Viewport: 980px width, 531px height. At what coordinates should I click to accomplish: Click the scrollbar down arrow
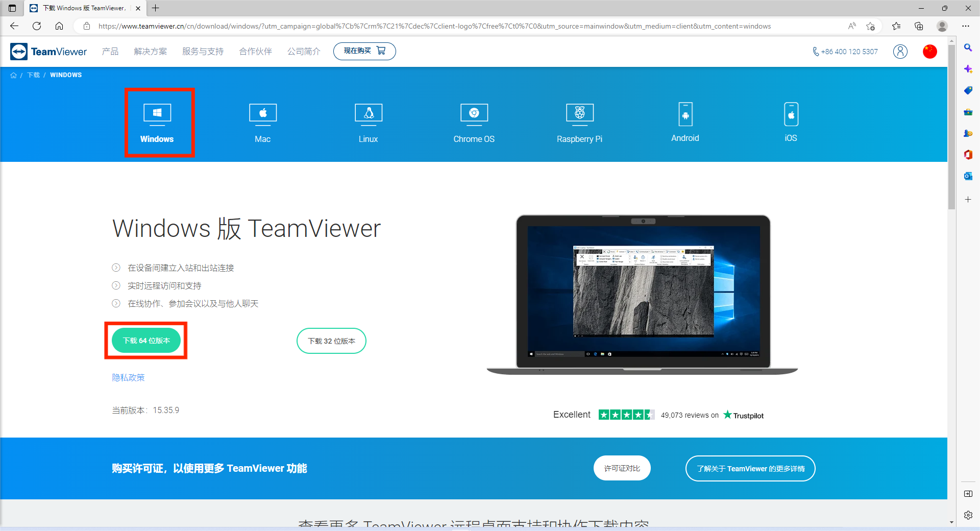[x=951, y=522]
